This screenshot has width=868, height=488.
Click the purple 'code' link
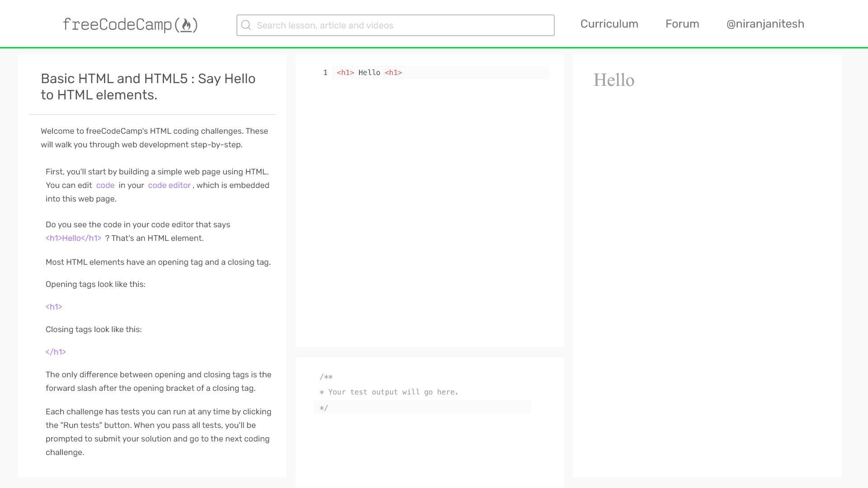(105, 185)
